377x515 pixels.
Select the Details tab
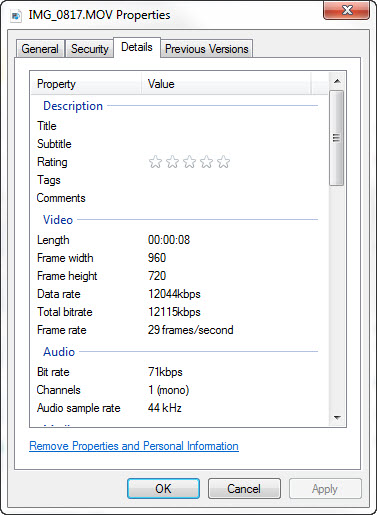(x=137, y=47)
